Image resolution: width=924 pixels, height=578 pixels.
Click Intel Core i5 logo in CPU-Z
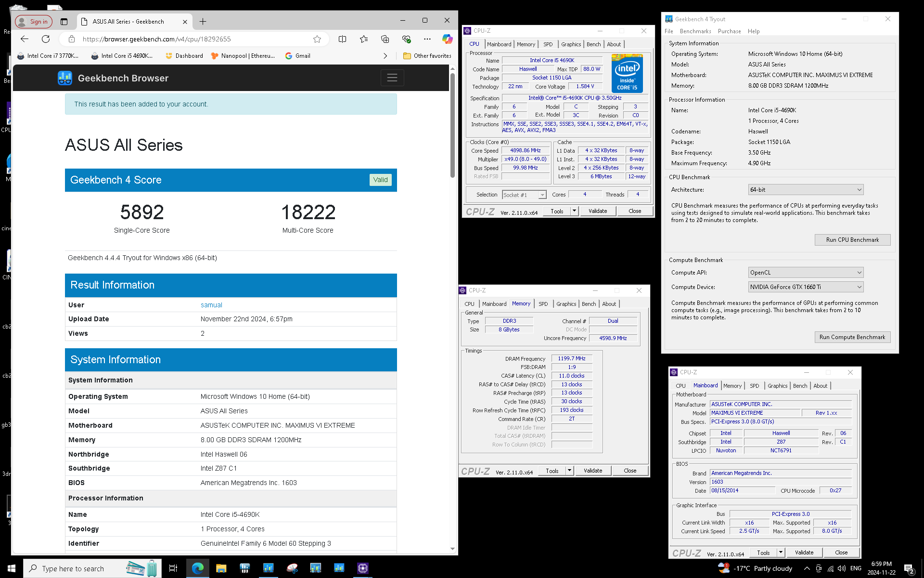coord(627,73)
